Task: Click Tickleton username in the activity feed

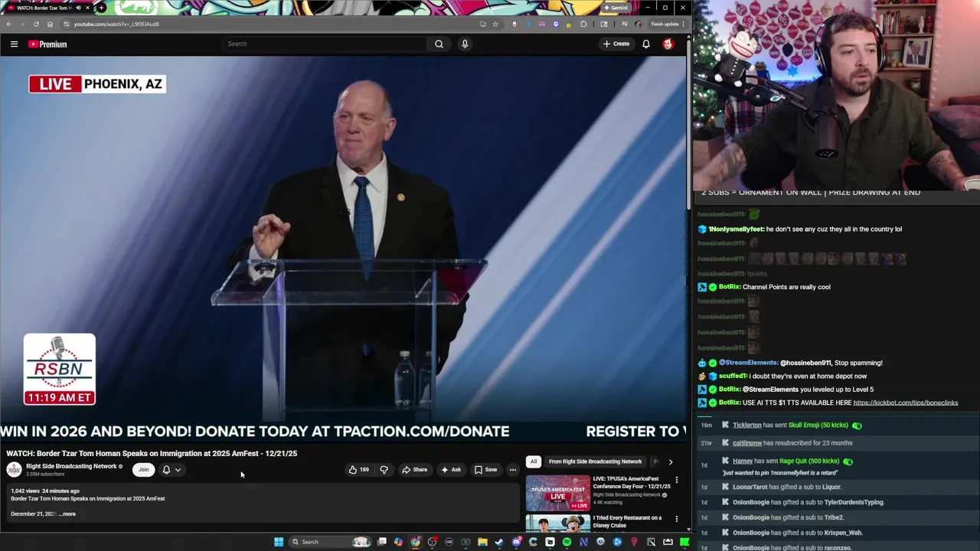Action: (x=747, y=425)
